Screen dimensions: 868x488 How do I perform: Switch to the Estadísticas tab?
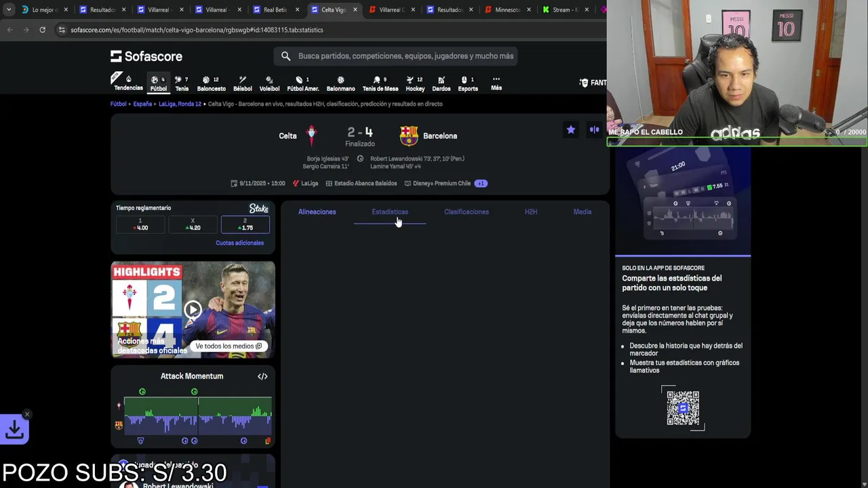coord(390,211)
